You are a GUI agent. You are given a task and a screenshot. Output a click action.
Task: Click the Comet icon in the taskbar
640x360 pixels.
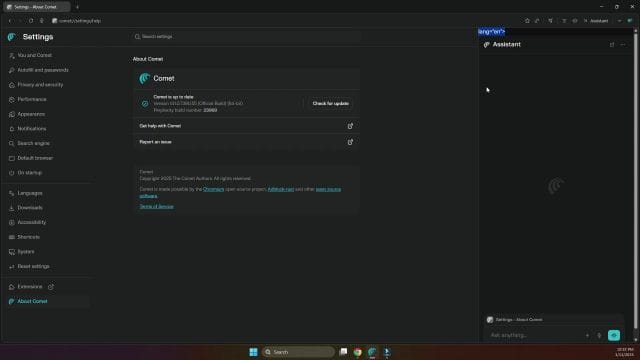point(372,352)
